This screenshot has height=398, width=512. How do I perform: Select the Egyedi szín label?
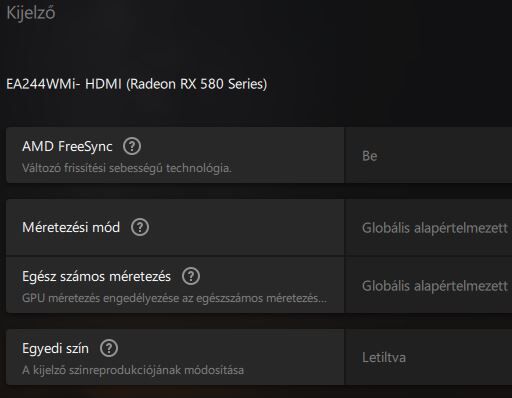55,349
